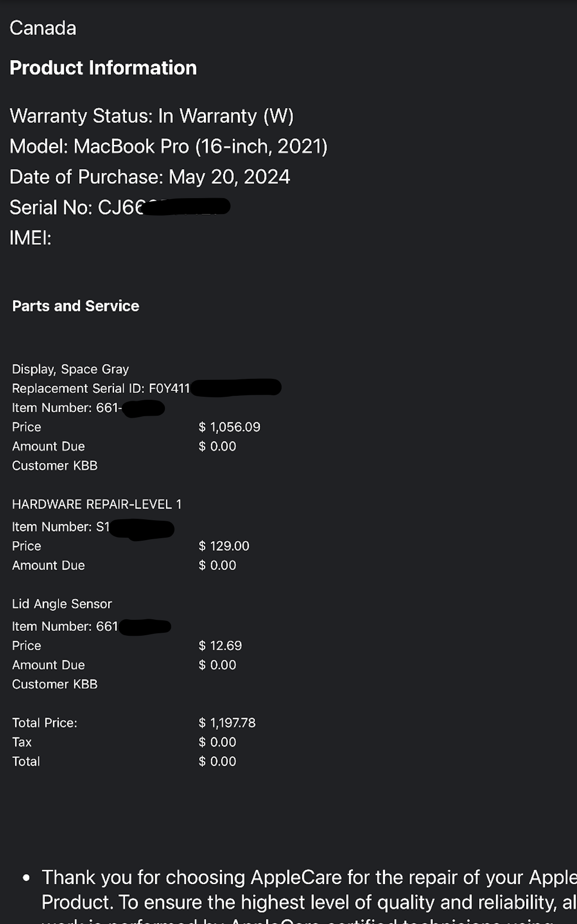Click the final Total label
The height and width of the screenshot is (924, 577).
click(x=26, y=761)
